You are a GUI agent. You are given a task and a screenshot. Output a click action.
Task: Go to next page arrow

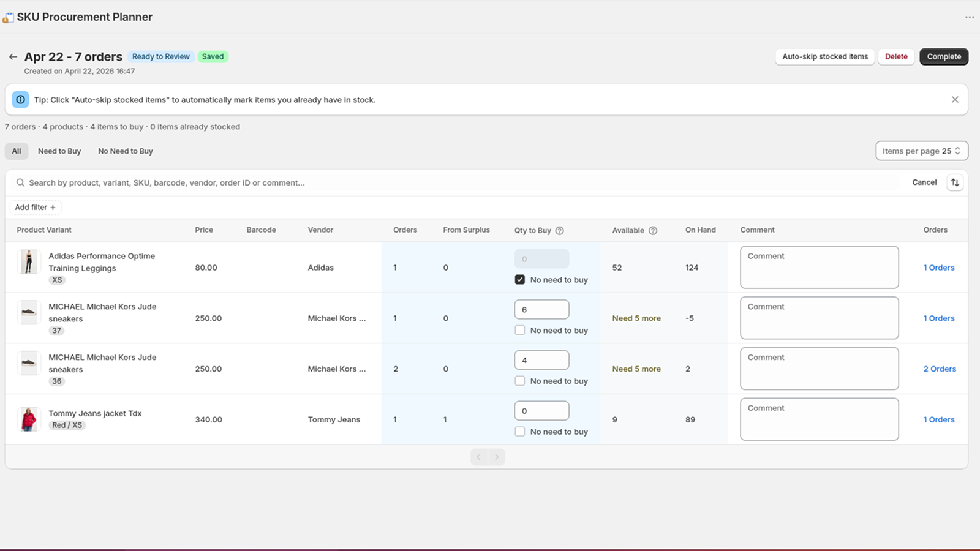pyautogui.click(x=497, y=457)
